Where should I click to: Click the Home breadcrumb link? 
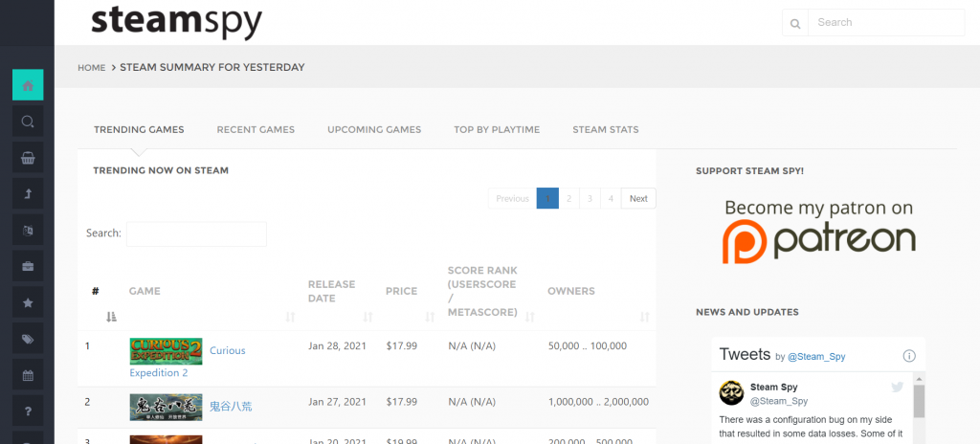(x=91, y=68)
